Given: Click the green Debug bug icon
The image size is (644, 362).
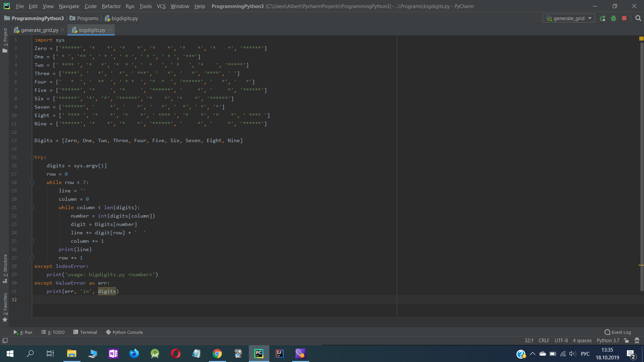Looking at the screenshot, I should (613, 18).
